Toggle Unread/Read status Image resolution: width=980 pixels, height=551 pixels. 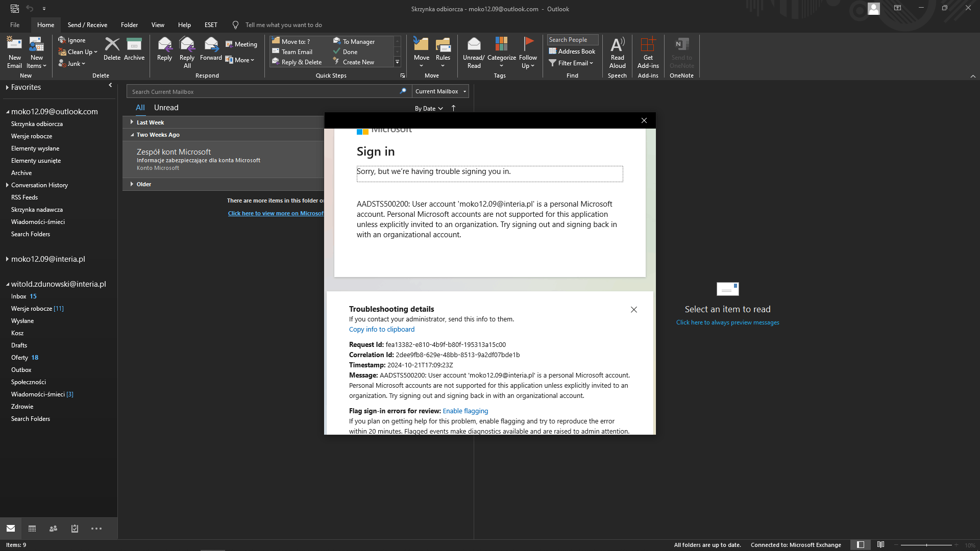[474, 53]
